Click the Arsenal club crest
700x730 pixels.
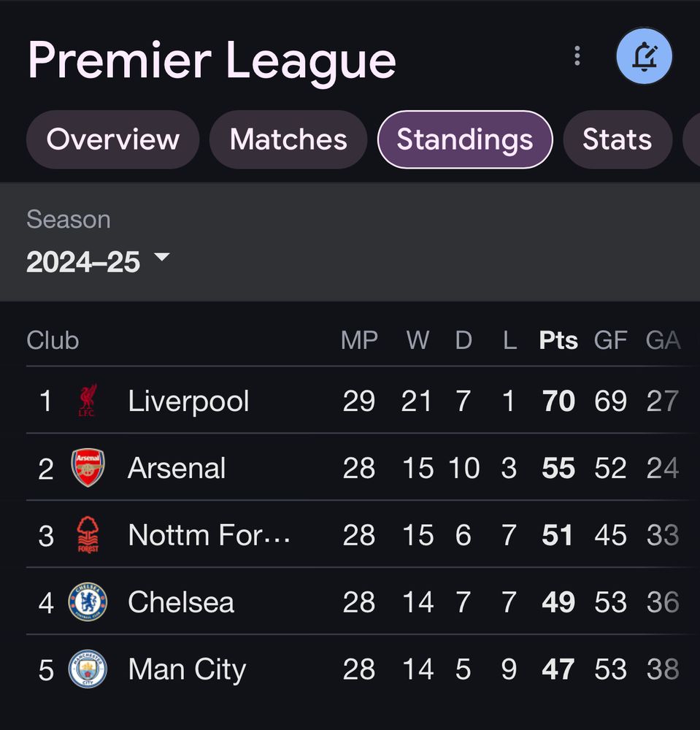tap(88, 468)
